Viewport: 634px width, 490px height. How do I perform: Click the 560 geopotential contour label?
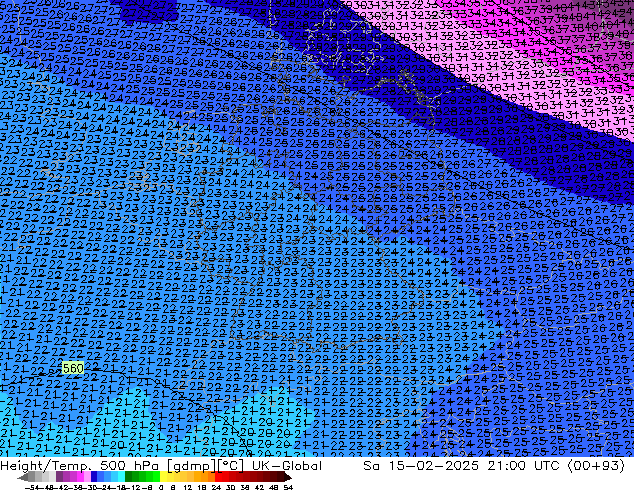click(x=73, y=368)
